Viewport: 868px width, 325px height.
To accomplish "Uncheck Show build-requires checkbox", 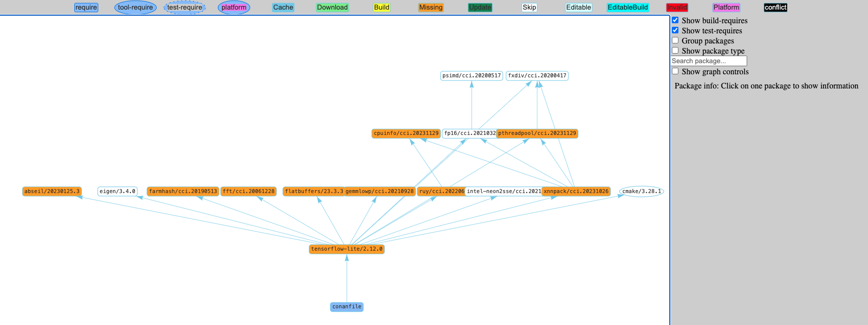I will point(675,20).
